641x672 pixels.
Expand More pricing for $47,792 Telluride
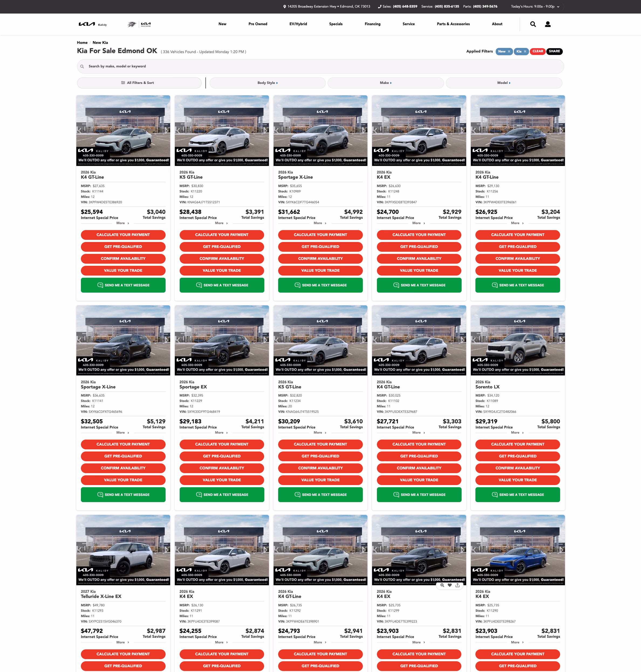[x=123, y=642]
